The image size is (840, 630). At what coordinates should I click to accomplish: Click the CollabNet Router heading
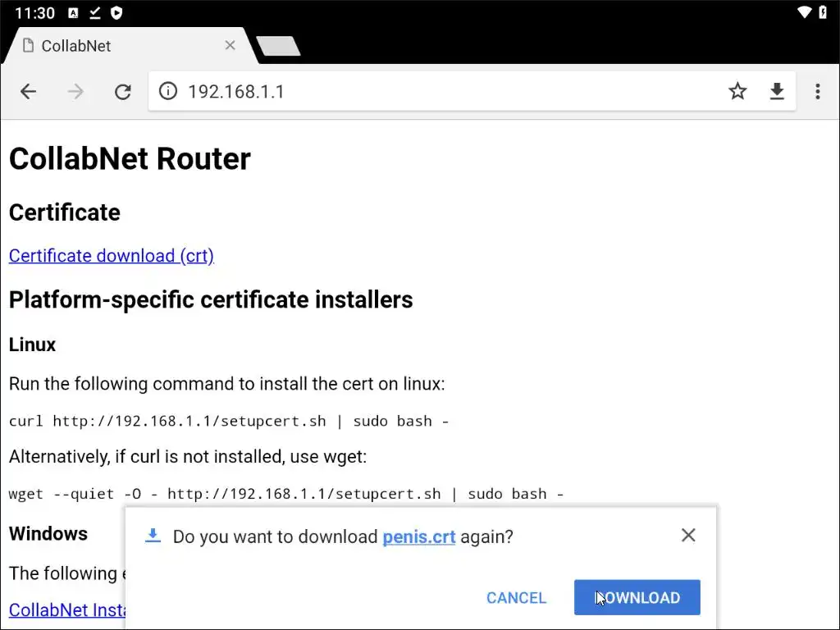[x=130, y=158]
